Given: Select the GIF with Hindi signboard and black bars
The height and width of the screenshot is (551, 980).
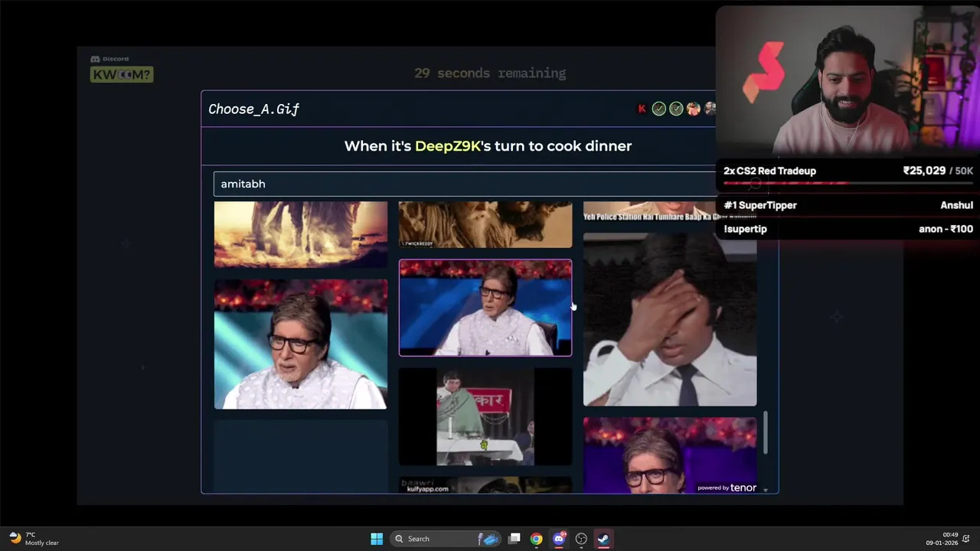Looking at the screenshot, I should point(485,417).
